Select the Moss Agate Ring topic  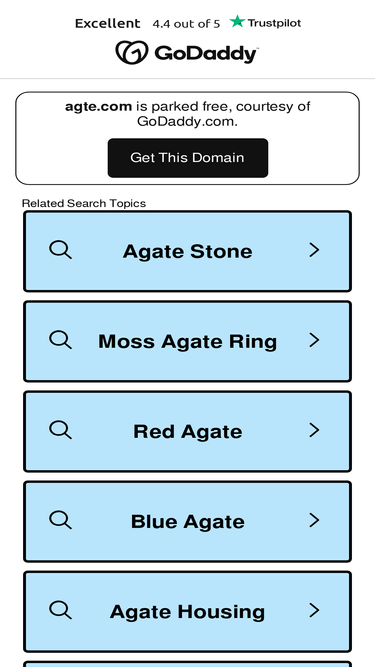188,342
